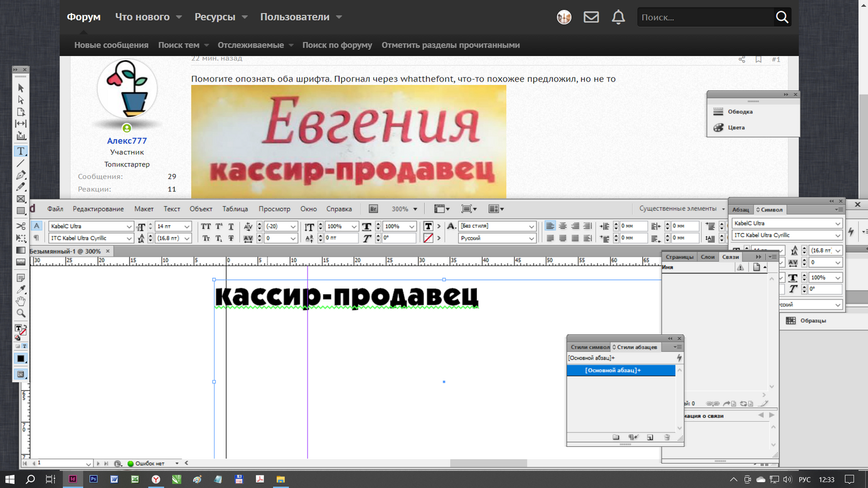Expand the KabelC Ultra font family dropdown
The width and height of the screenshot is (868, 488).
click(x=128, y=226)
